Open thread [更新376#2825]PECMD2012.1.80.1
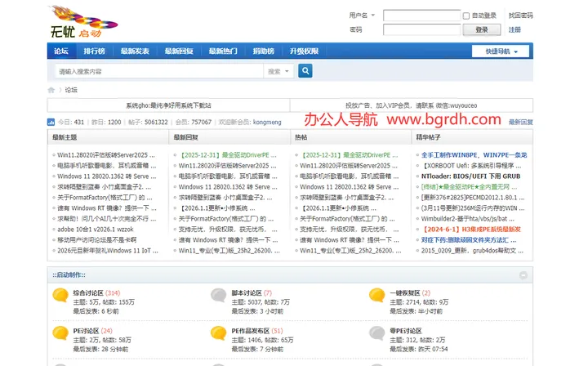This screenshot has width=588, height=366. pos(473,197)
